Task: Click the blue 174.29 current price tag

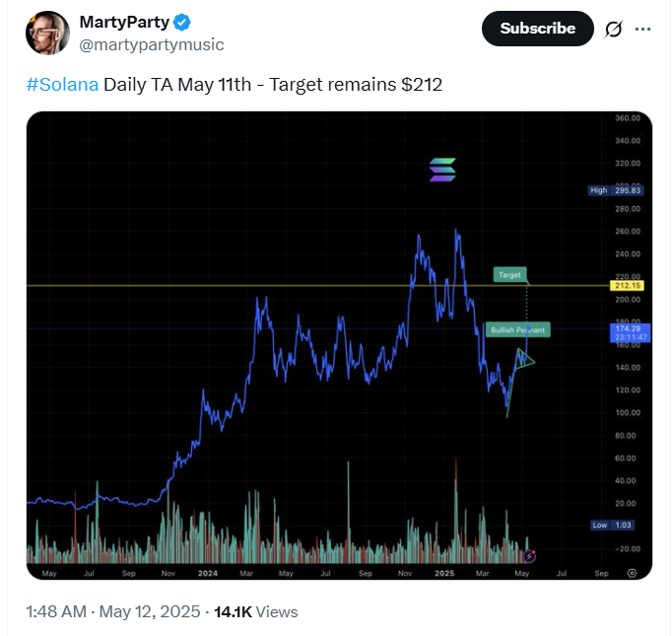Action: click(630, 332)
